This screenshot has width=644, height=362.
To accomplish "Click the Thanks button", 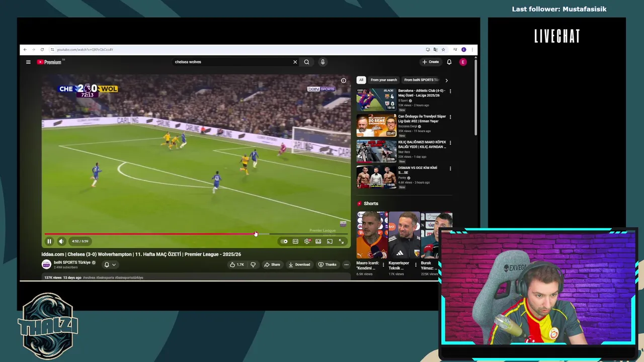I will pos(327,264).
